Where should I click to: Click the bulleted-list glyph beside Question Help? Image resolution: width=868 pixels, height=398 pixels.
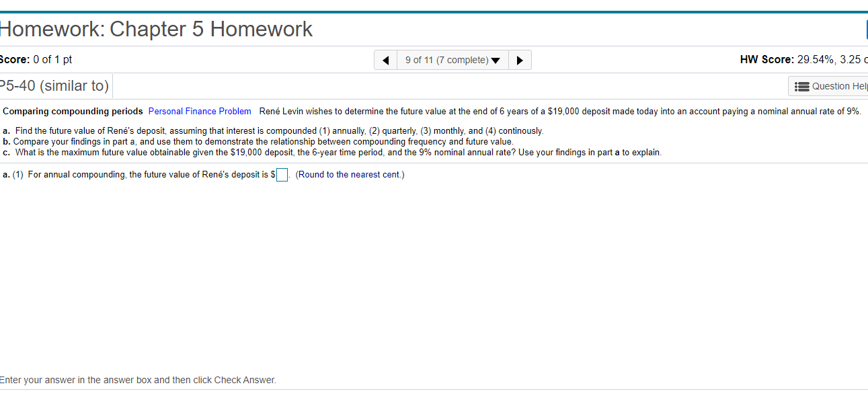(x=801, y=85)
